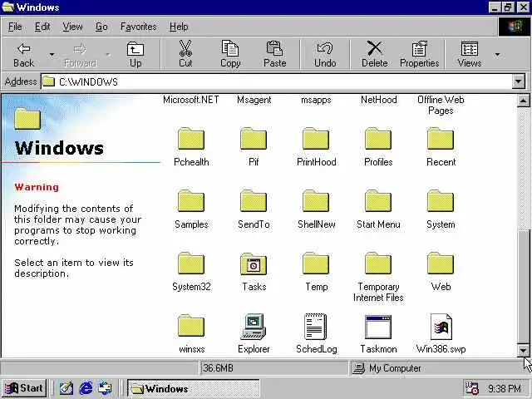Select the Web folder
Image resolution: width=532 pixels, height=399 pixels.
point(441,272)
